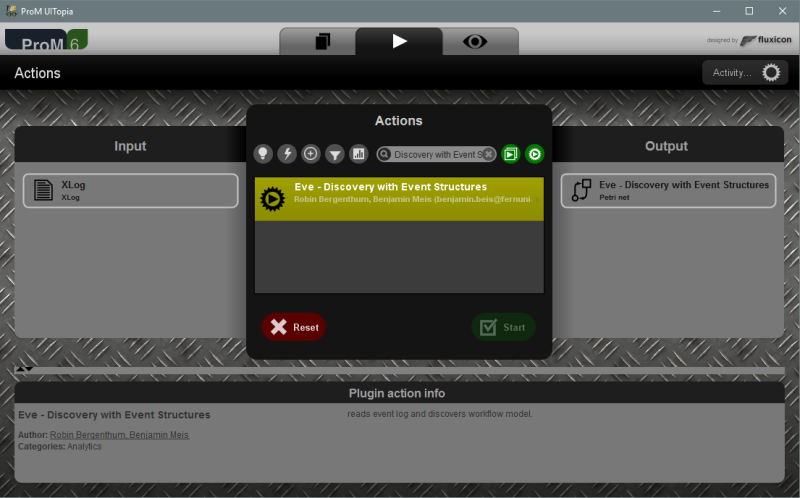Open the Activity monitor button
The width and height of the screenshot is (800, 498).
click(745, 72)
